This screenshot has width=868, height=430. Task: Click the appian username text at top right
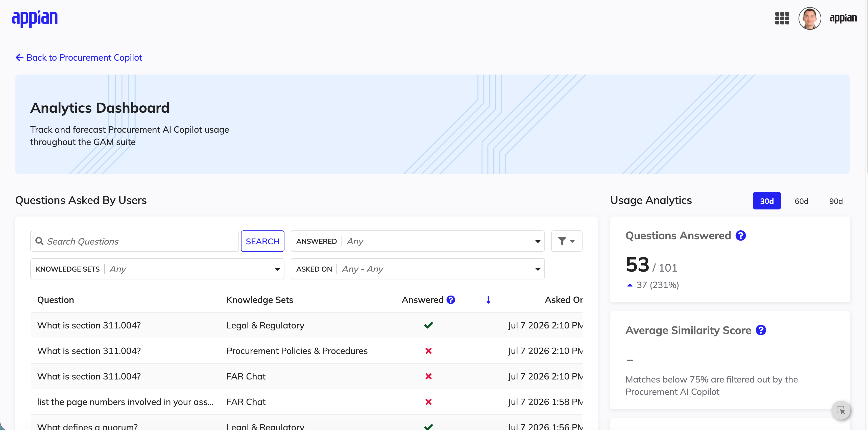coord(843,18)
